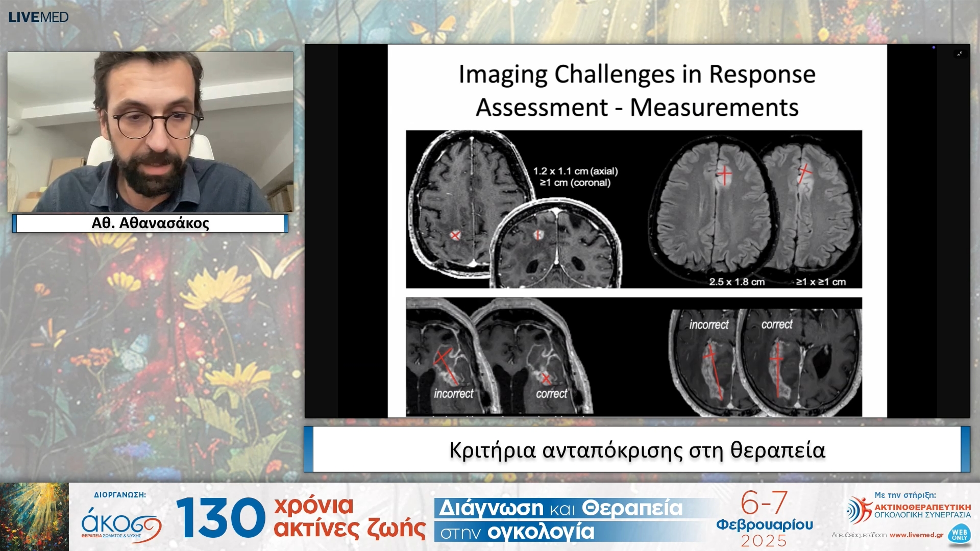Click the 6-7 Φεβρουαρίου 2025 date
This screenshot has width=980, height=551.
point(764,518)
